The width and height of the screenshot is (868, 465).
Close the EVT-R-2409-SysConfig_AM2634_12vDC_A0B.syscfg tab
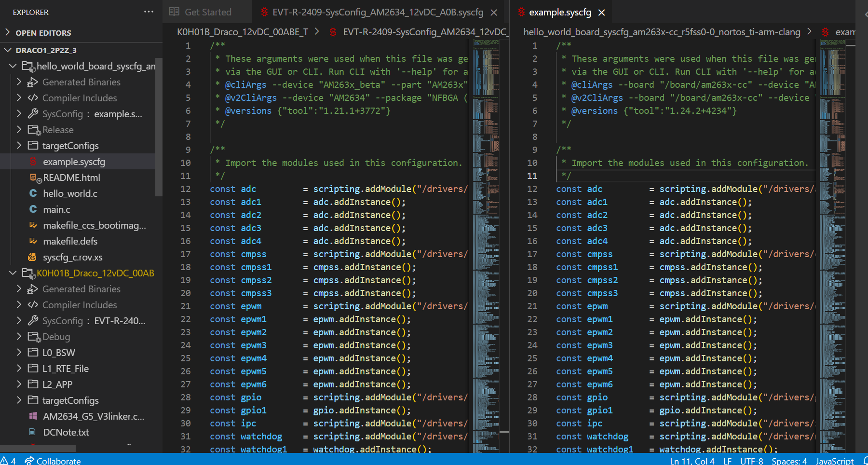pos(494,13)
